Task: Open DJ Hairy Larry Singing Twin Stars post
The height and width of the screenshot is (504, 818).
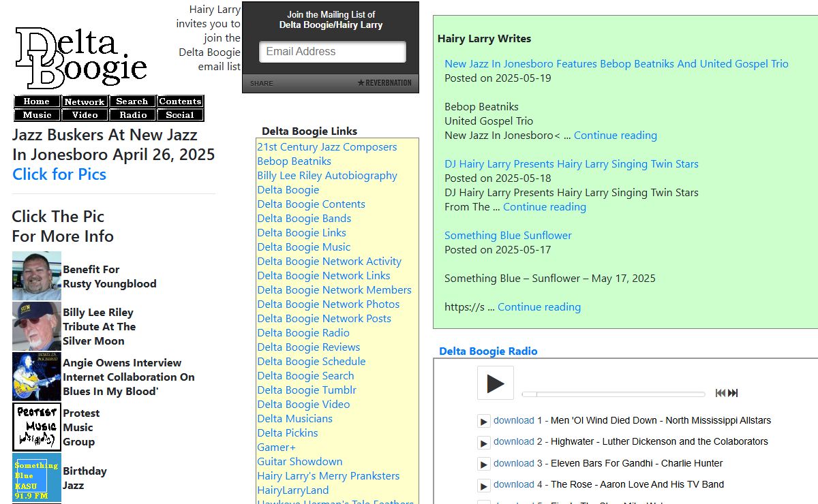Action: coord(571,164)
